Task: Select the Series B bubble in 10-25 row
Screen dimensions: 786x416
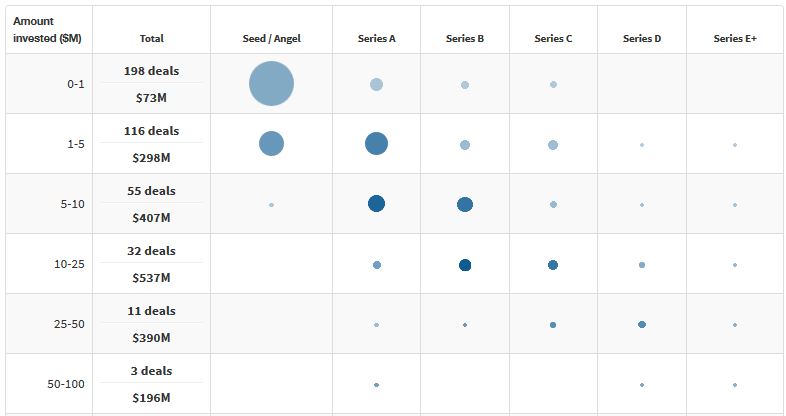Action: coord(465,265)
